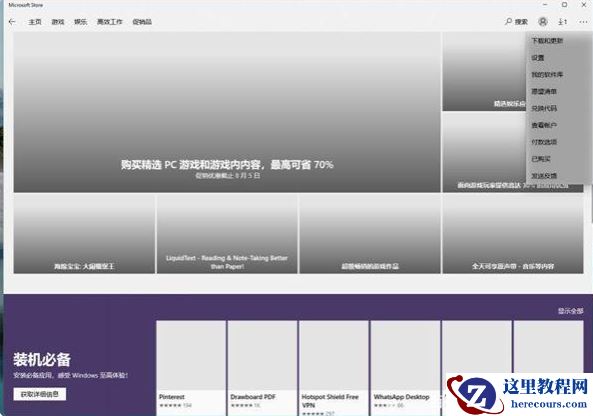Switch to the 高效工作 tab
The width and height of the screenshot is (593, 416).
[110, 22]
